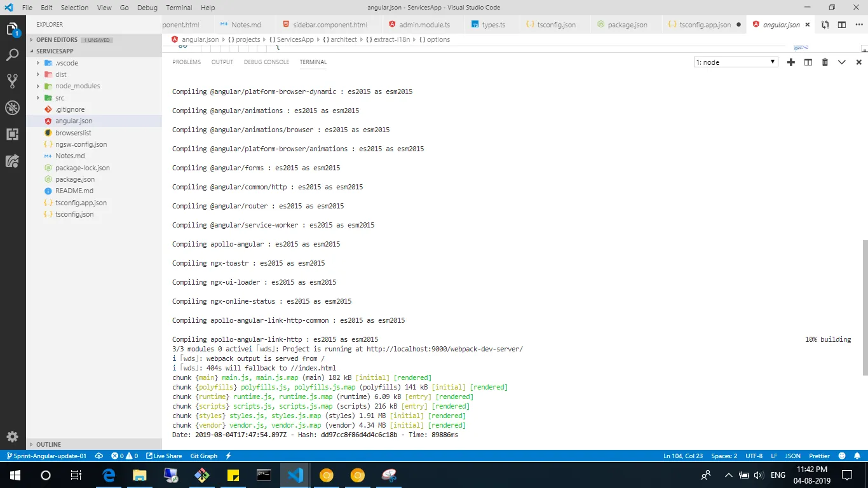Expand the dist folder

click(x=38, y=74)
